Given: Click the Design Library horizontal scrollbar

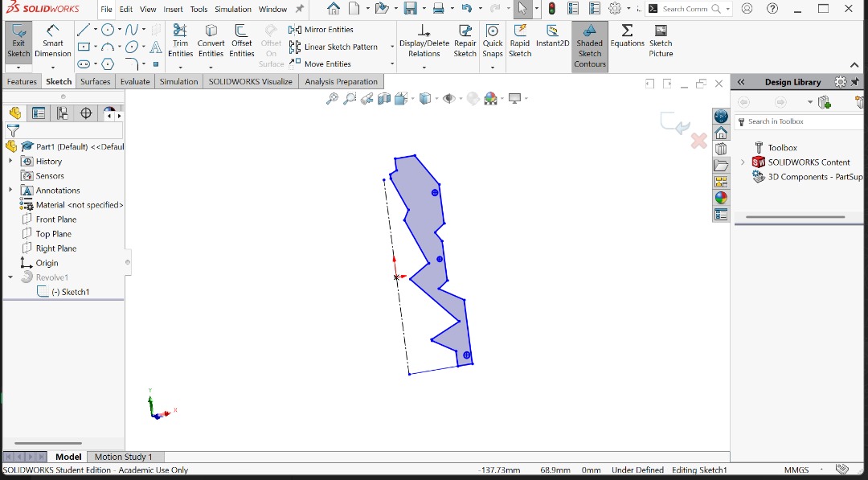Looking at the screenshot, I should [795, 217].
